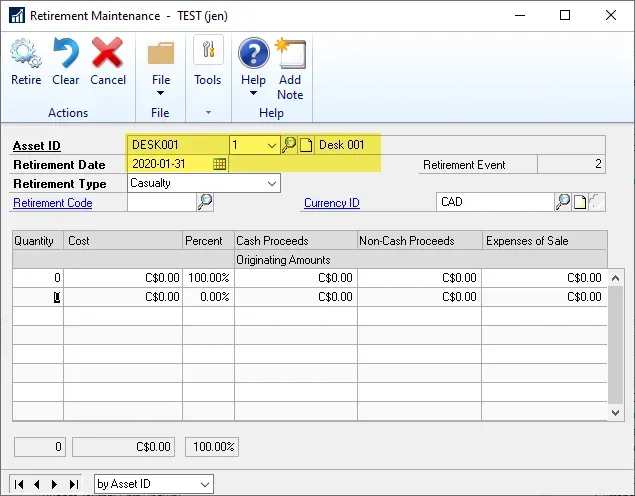635x496 pixels.
Task: Open the note icon beside Asset ID
Action: coord(306,145)
